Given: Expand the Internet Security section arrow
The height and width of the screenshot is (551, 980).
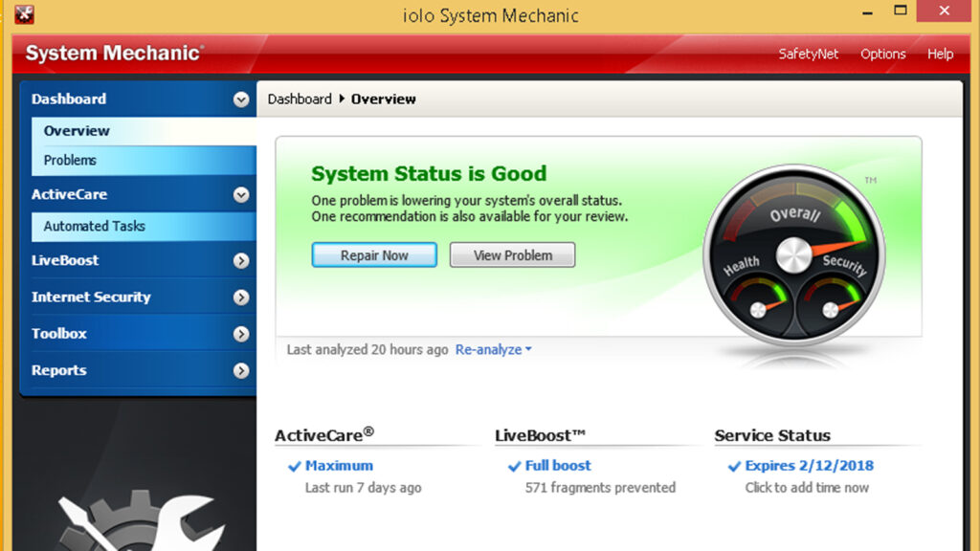Looking at the screenshot, I should [240, 298].
